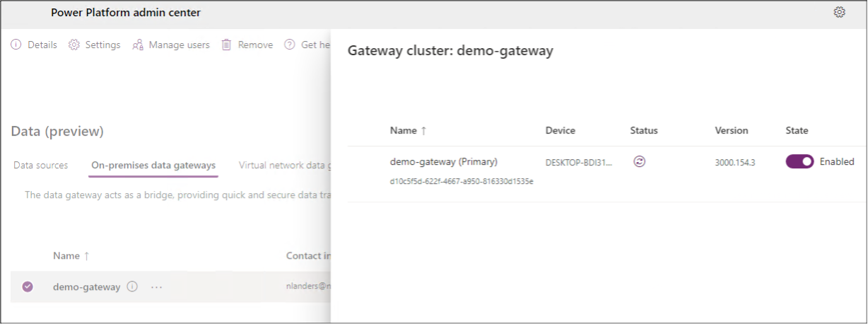Sort the cluster panel by Name column
Viewport: 868px width, 324px height.
[409, 130]
